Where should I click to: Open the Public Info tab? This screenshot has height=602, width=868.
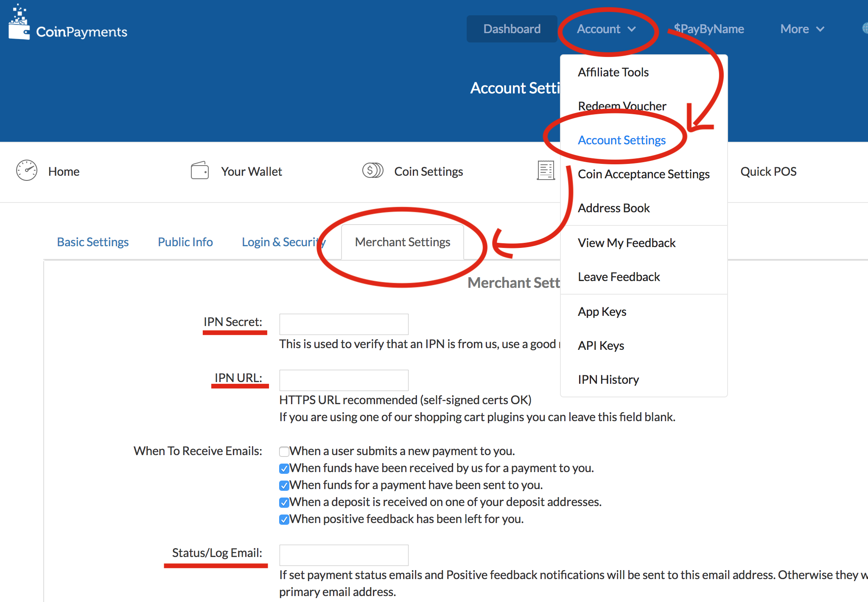tap(185, 242)
